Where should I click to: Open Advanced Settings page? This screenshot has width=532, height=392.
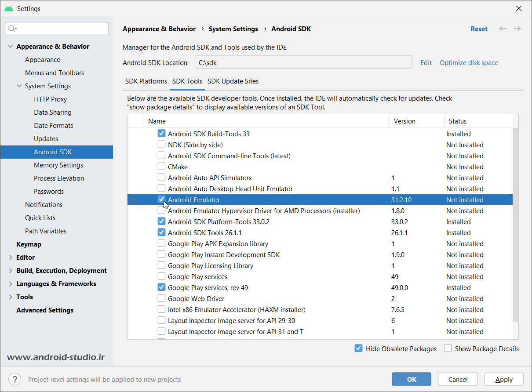(45, 310)
